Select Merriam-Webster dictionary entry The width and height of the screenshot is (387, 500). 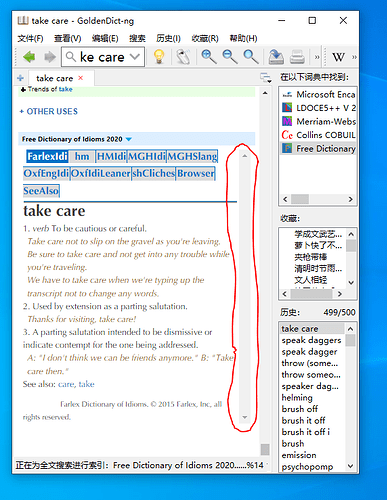(318, 122)
